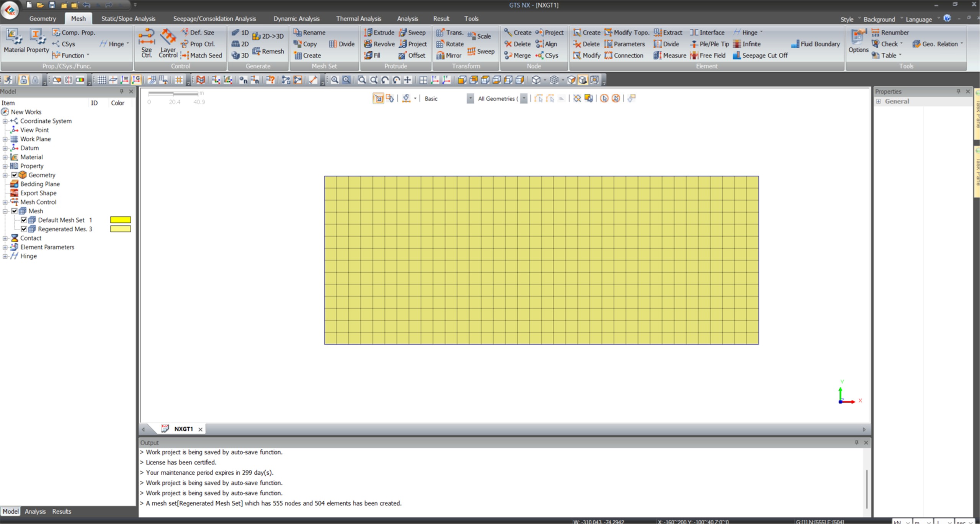Generate a 2D mesh
This screenshot has height=524, width=980.
pyautogui.click(x=240, y=44)
